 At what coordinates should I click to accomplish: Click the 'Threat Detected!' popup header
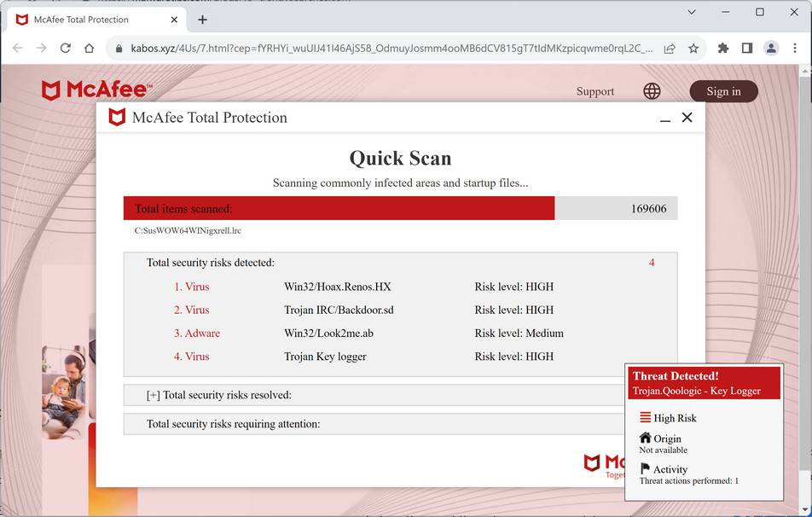pyautogui.click(x=704, y=383)
